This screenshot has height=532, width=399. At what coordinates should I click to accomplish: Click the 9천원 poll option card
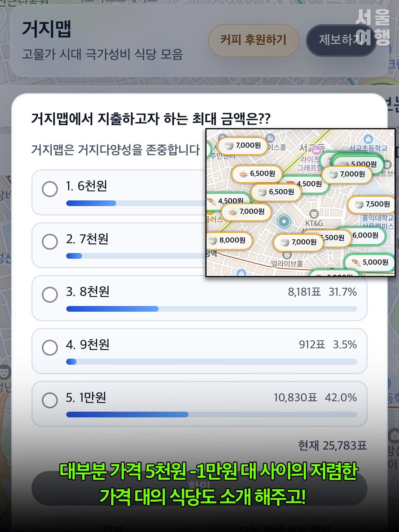coord(199,351)
